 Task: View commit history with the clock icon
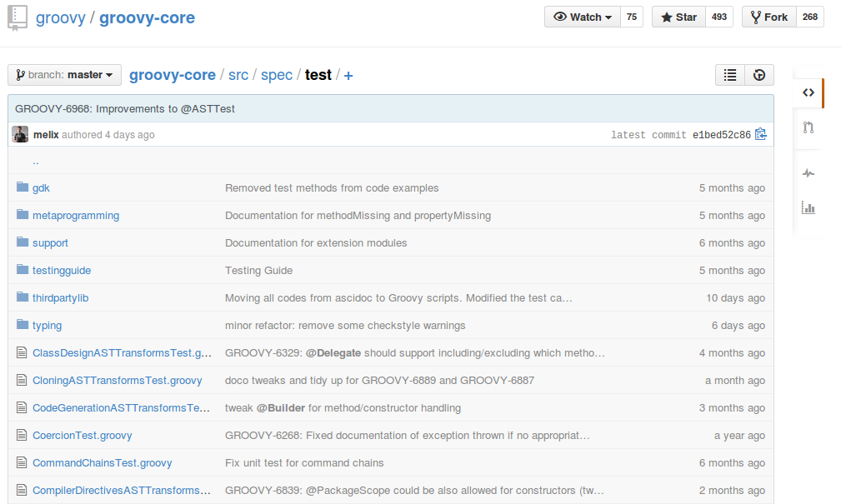point(758,74)
